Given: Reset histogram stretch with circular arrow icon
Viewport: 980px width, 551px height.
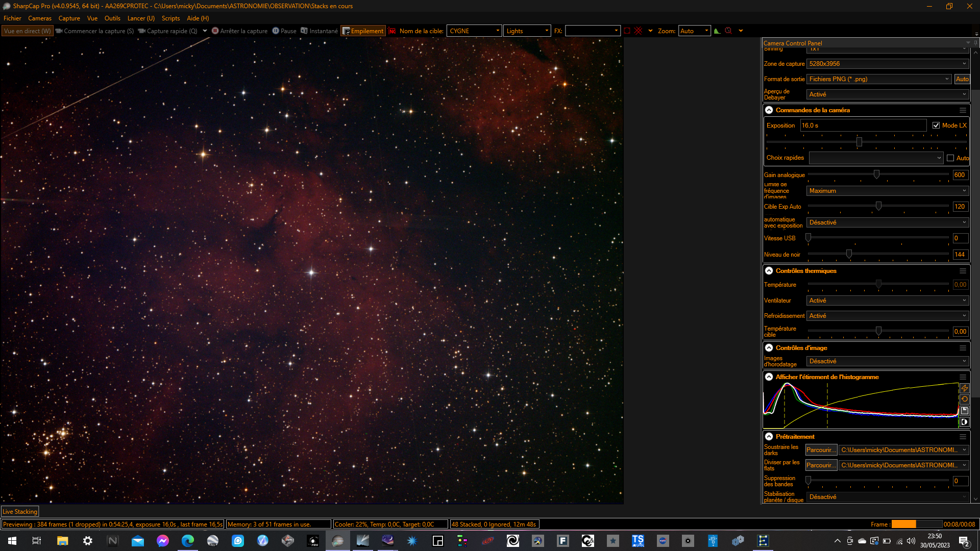Looking at the screenshot, I should (964, 399).
